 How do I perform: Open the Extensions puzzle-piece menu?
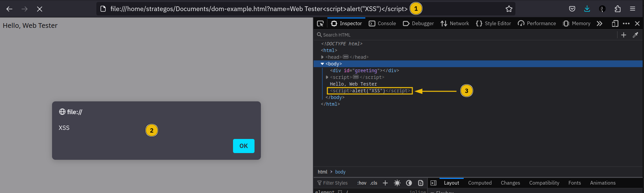pos(617,9)
